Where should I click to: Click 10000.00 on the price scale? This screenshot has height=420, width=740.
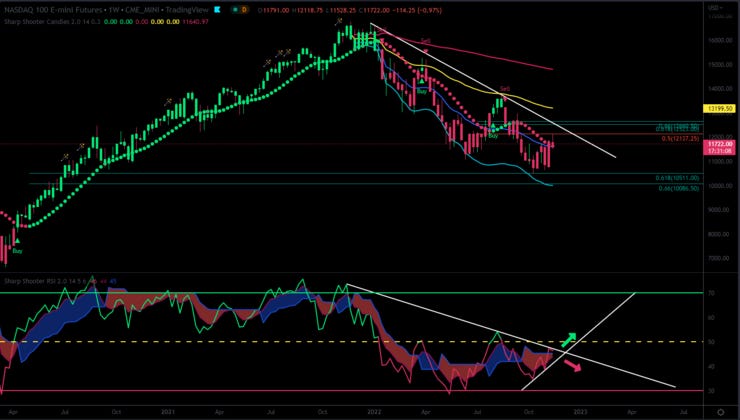[720, 186]
